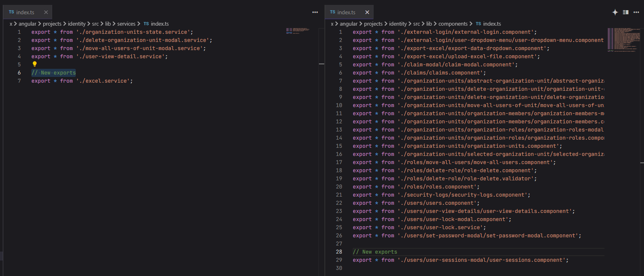Close the left index.ts tab
The image size is (644, 276).
(46, 12)
